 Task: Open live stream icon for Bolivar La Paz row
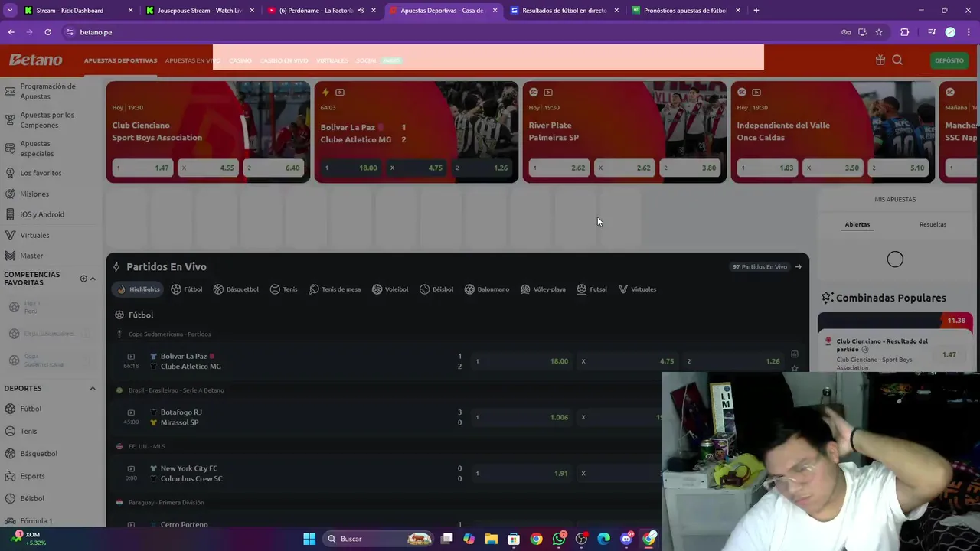[131, 357]
